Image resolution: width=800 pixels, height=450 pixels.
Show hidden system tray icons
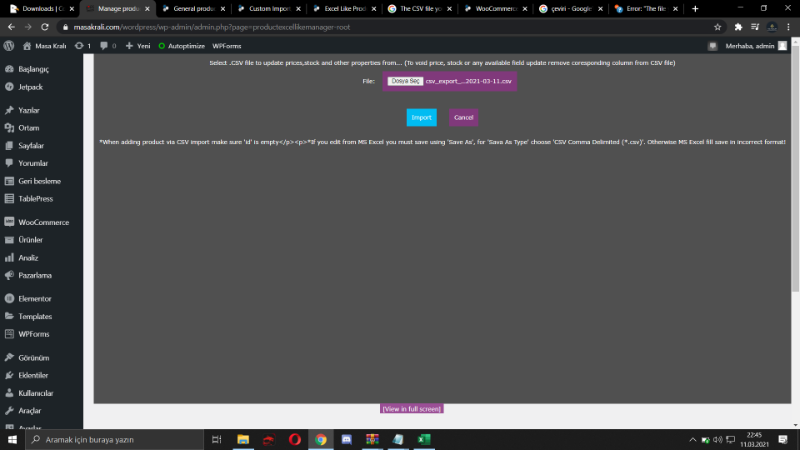(694, 439)
